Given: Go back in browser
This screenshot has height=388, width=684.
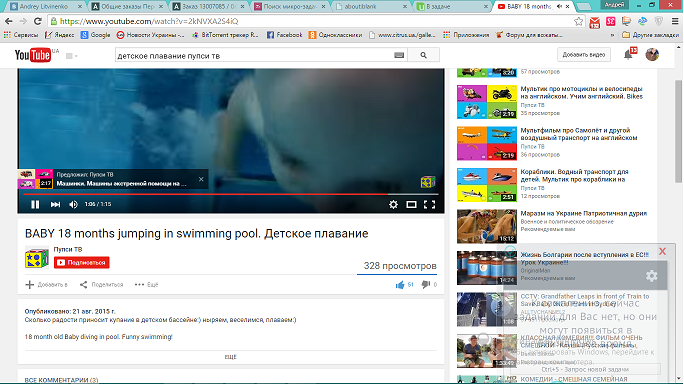Looking at the screenshot, I should 9,21.
